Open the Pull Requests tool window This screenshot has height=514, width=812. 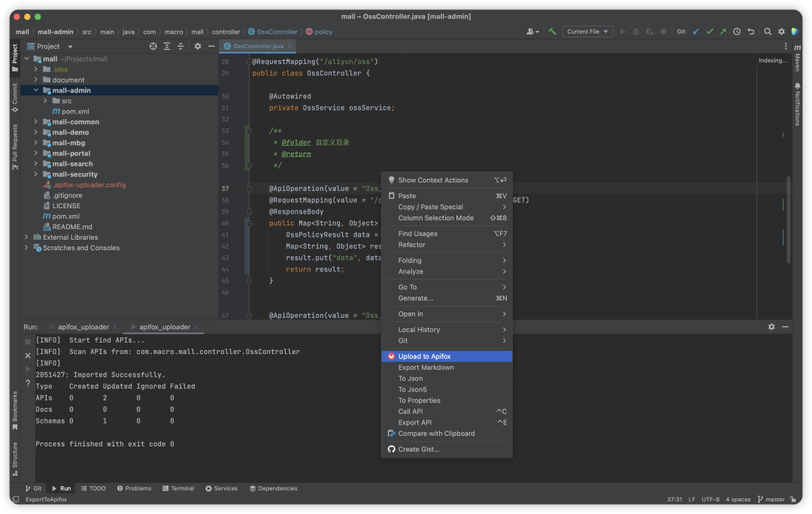tap(14, 147)
